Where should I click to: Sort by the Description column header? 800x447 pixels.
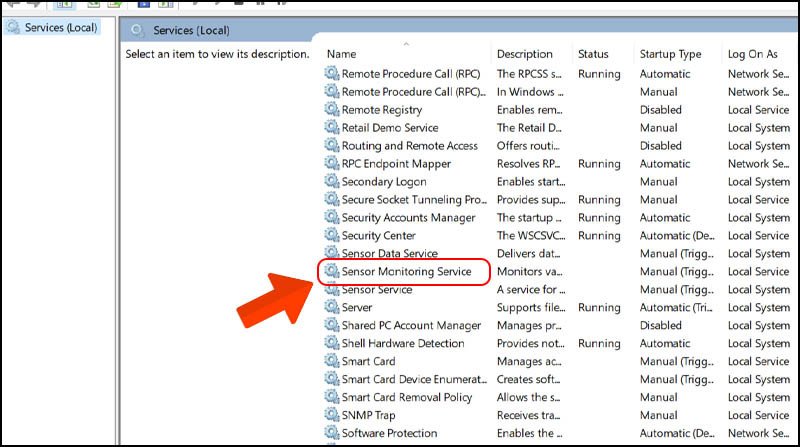coord(524,54)
